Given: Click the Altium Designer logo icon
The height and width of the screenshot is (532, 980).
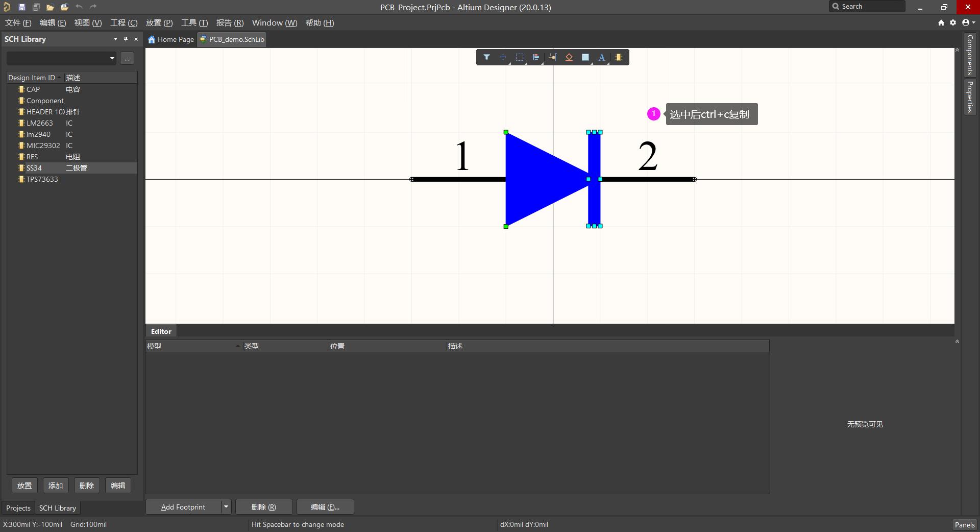Looking at the screenshot, I should pyautogui.click(x=7, y=7).
